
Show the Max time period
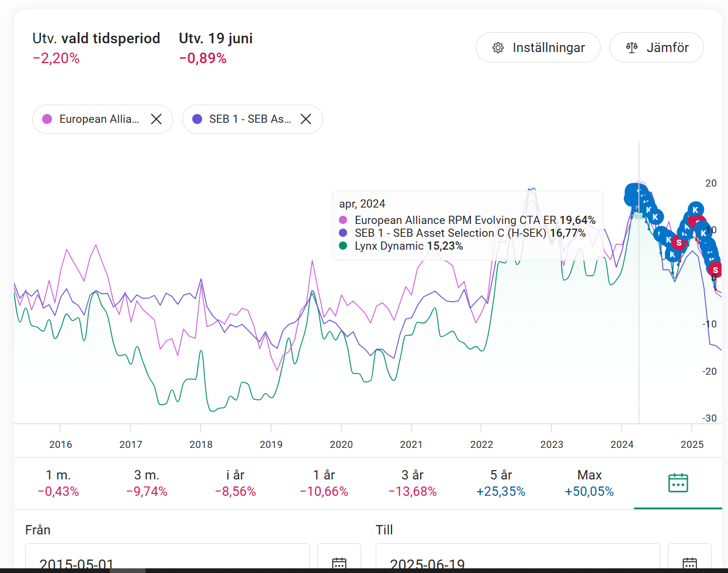(x=589, y=483)
